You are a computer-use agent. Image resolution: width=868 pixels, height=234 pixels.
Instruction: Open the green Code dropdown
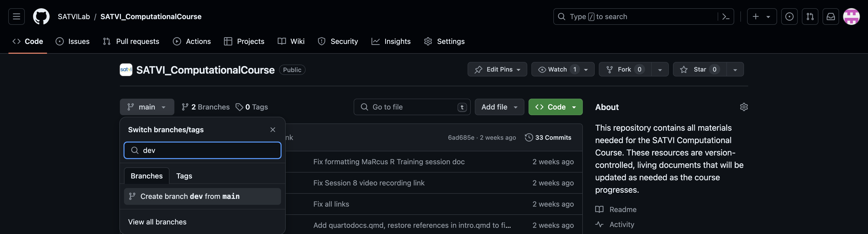click(x=555, y=107)
